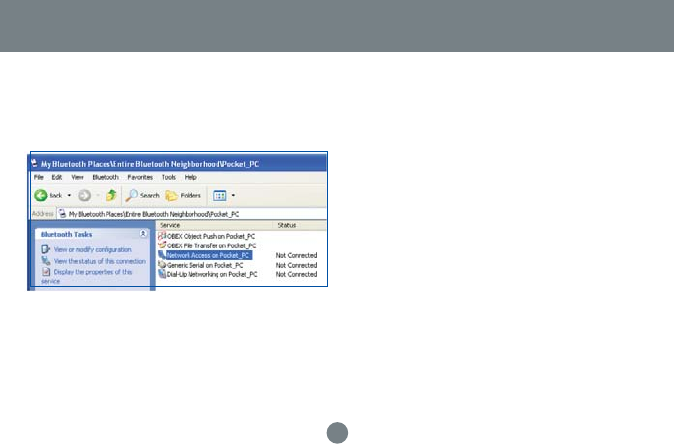Select Network Access on Pocket_PC
This screenshot has height=444, width=674.
[208, 255]
